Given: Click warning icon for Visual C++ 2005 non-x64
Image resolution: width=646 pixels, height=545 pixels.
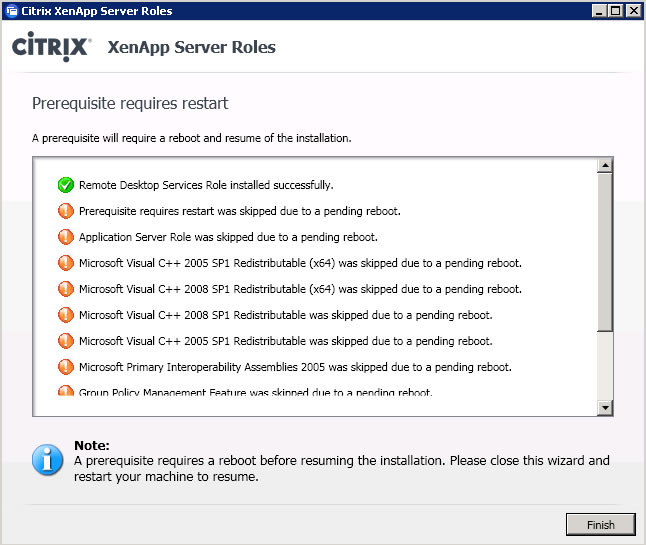Looking at the screenshot, I should point(66,341).
